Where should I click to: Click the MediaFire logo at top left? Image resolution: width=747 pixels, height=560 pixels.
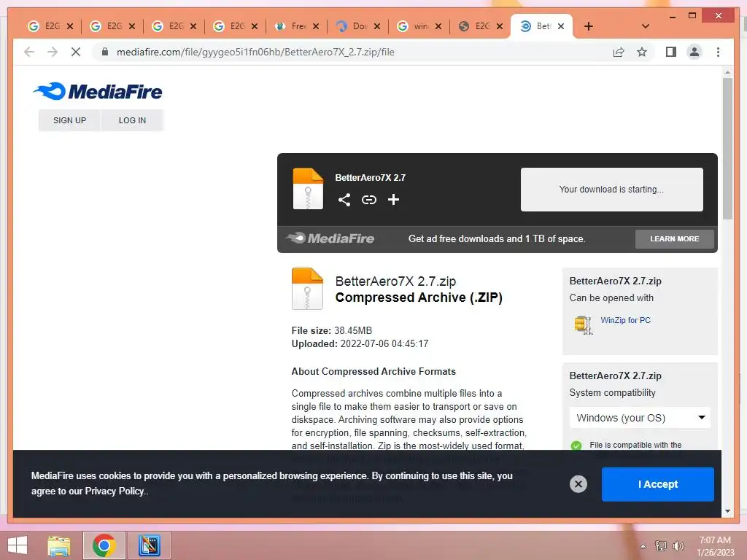click(98, 91)
